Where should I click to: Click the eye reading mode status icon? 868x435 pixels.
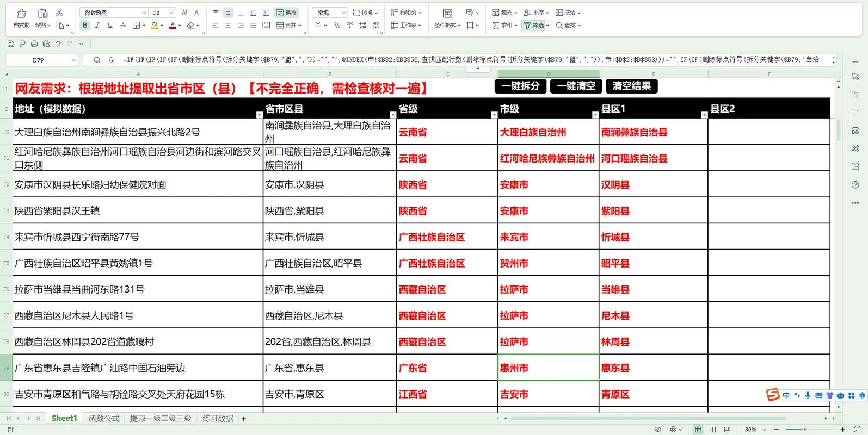coord(657,430)
